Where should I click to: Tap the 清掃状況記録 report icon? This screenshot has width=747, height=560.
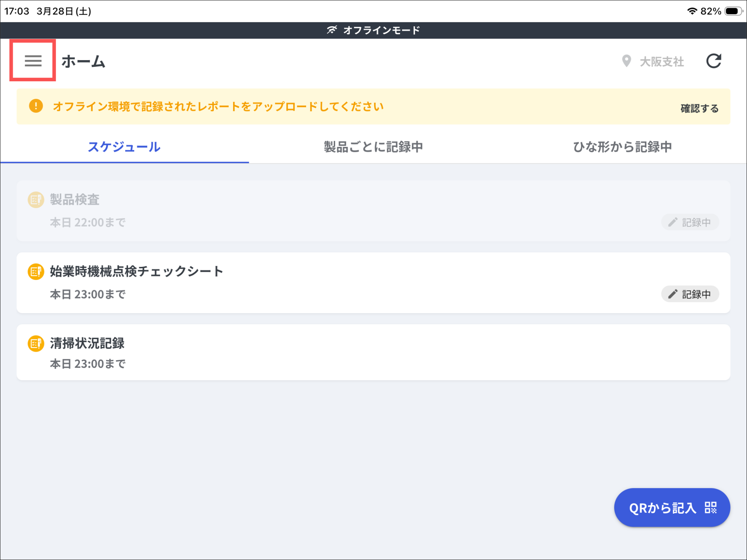[x=36, y=343]
